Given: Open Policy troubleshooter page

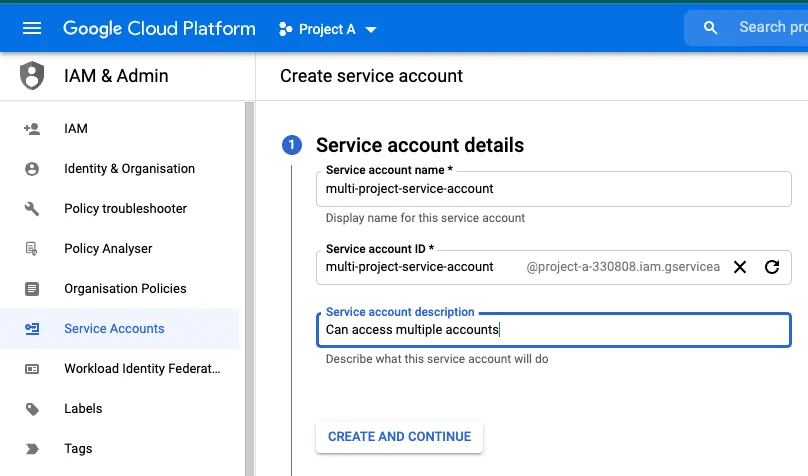Looking at the screenshot, I should click(120, 209).
